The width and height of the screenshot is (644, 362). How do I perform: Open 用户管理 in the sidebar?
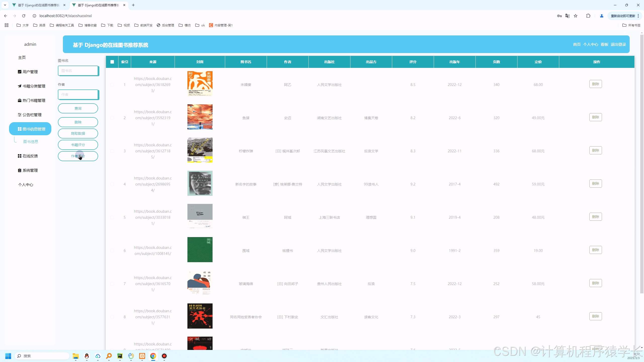[30, 72]
